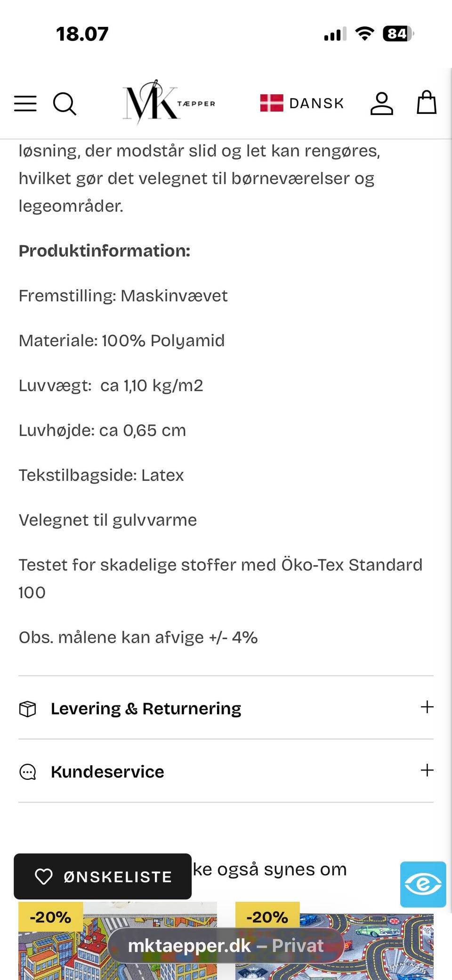Click the Danish flag icon
The width and height of the screenshot is (452, 980).
(272, 103)
